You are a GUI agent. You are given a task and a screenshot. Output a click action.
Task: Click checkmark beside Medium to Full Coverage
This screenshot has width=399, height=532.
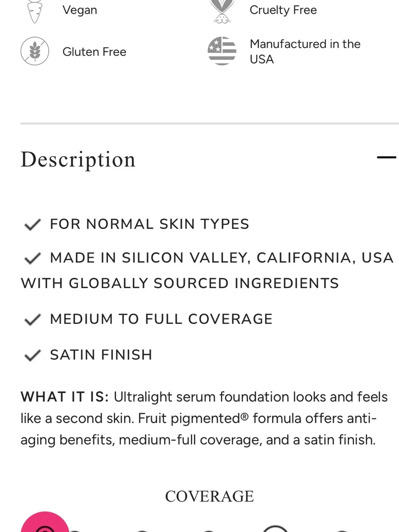pyautogui.click(x=33, y=319)
